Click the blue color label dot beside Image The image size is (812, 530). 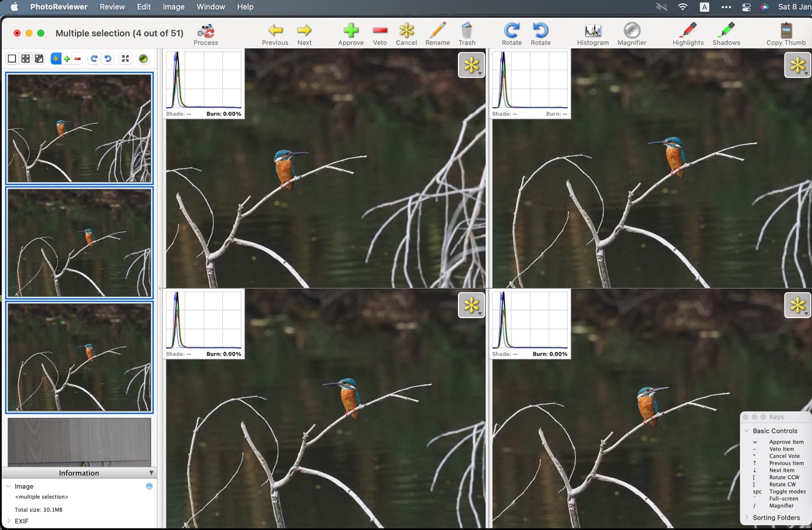point(149,486)
